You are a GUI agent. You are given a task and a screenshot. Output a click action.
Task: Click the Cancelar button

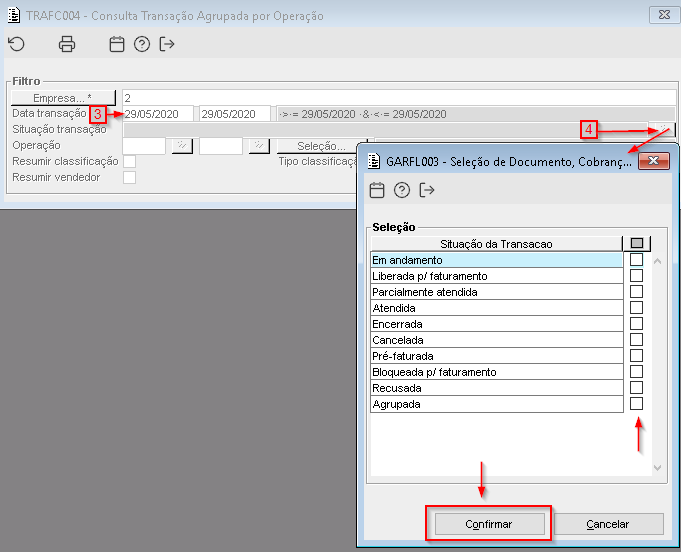click(x=608, y=524)
